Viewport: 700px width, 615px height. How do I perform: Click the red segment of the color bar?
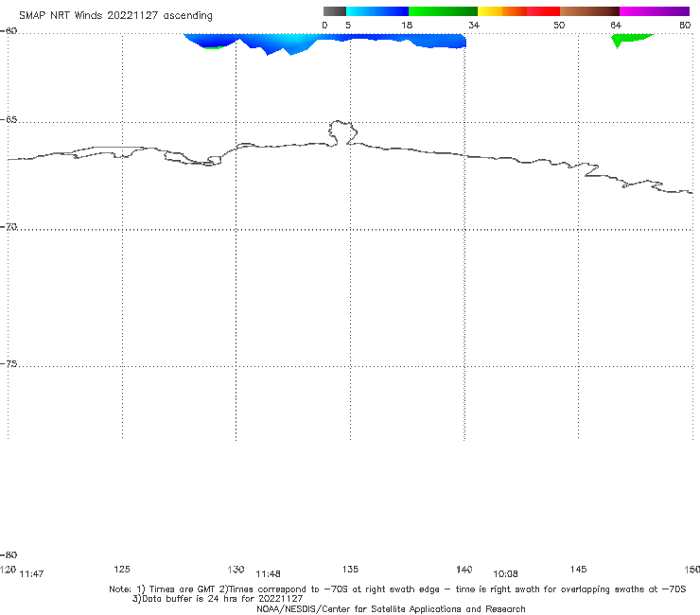[x=543, y=11]
